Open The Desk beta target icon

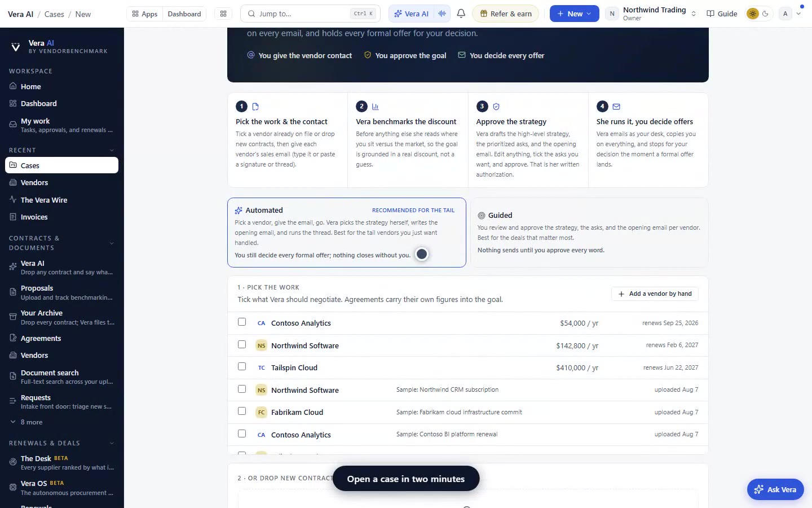pyautogui.click(x=13, y=462)
